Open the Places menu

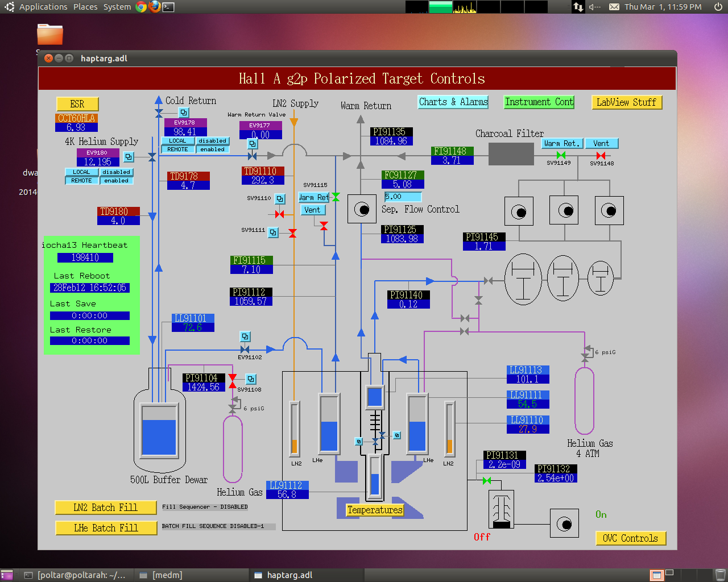tap(85, 7)
